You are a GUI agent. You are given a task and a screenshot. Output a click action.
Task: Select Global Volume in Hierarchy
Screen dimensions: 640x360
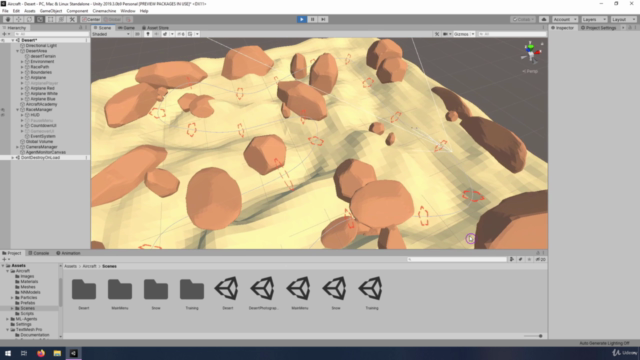pyautogui.click(x=39, y=141)
